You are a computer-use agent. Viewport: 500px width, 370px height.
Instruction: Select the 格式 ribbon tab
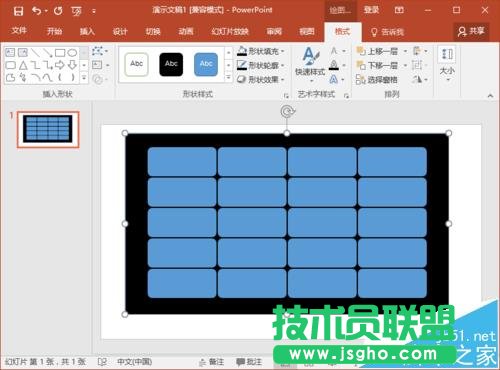[342, 32]
